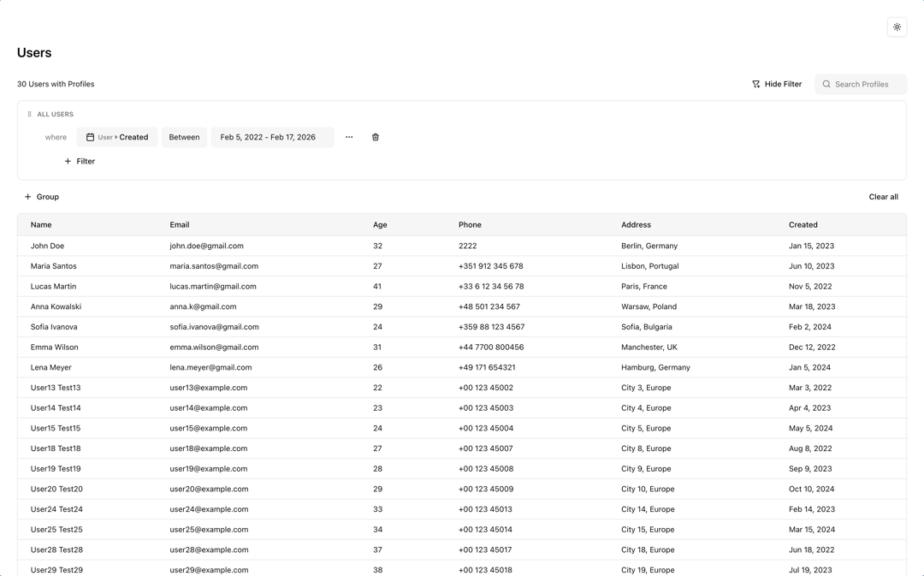The height and width of the screenshot is (576, 924).
Task: Click the plus icon beside Filter
Action: 68,161
